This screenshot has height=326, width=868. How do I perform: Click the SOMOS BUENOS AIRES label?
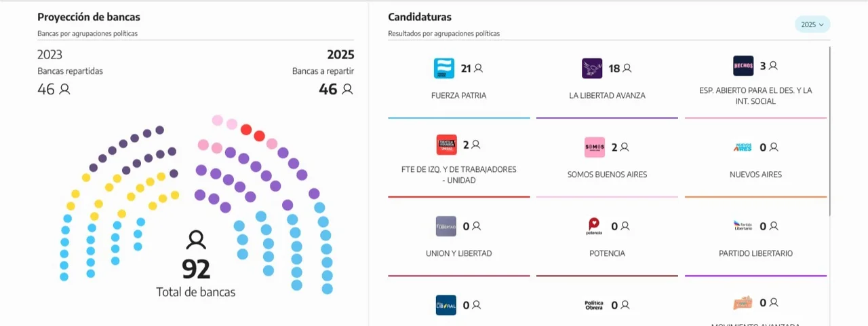pos(607,175)
